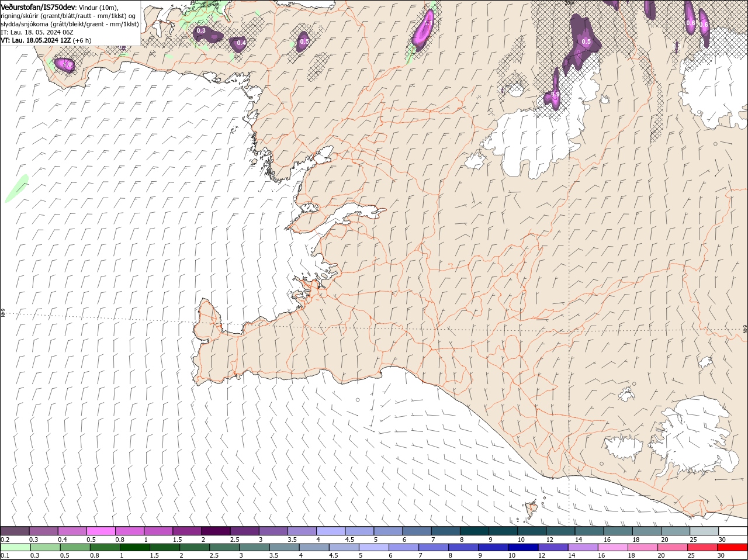This screenshot has width=748, height=560.
Task: Click the '0.2' number under the upper legend
Action: click(x=5, y=539)
